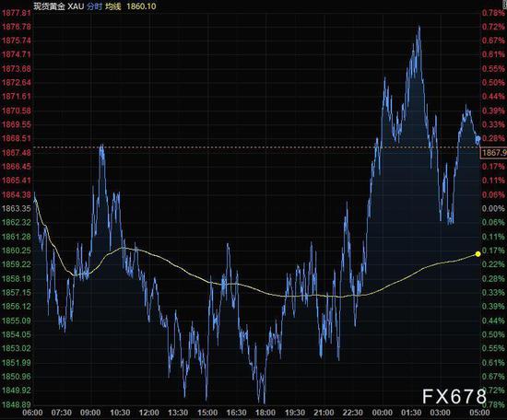Click the 现货黄金 XAU chart title
This screenshot has width=507, height=420.
pyautogui.click(x=58, y=6)
